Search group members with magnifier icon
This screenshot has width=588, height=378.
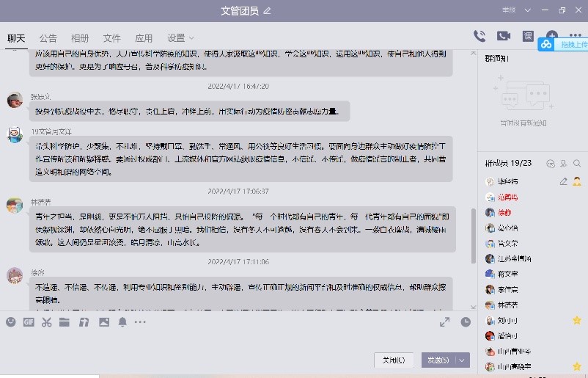point(577,163)
